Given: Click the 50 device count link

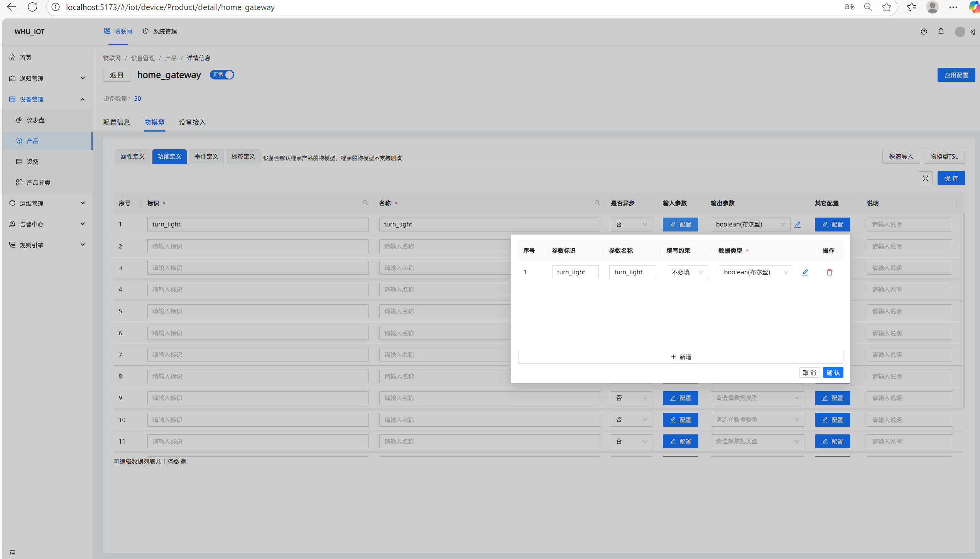Looking at the screenshot, I should click(x=137, y=99).
